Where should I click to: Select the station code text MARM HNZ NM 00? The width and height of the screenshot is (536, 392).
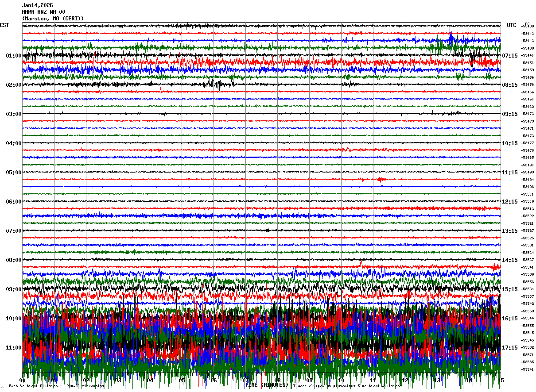click(x=43, y=12)
